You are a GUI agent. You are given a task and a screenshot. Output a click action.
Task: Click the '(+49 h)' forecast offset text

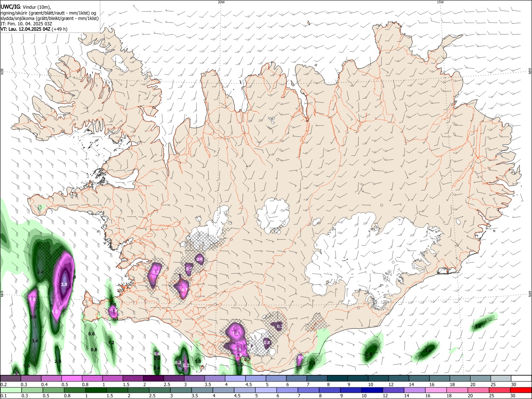click(x=60, y=30)
